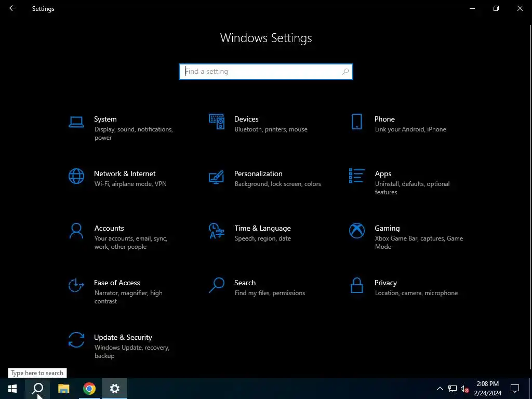Click 'Windows Update, recovery, backup' text

(x=131, y=352)
